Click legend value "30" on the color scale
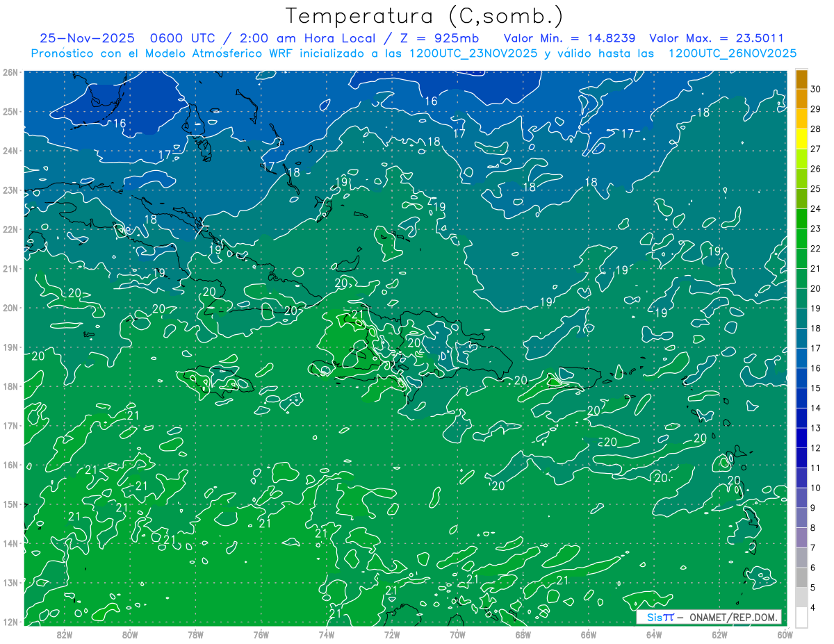834x644 pixels. [816, 89]
